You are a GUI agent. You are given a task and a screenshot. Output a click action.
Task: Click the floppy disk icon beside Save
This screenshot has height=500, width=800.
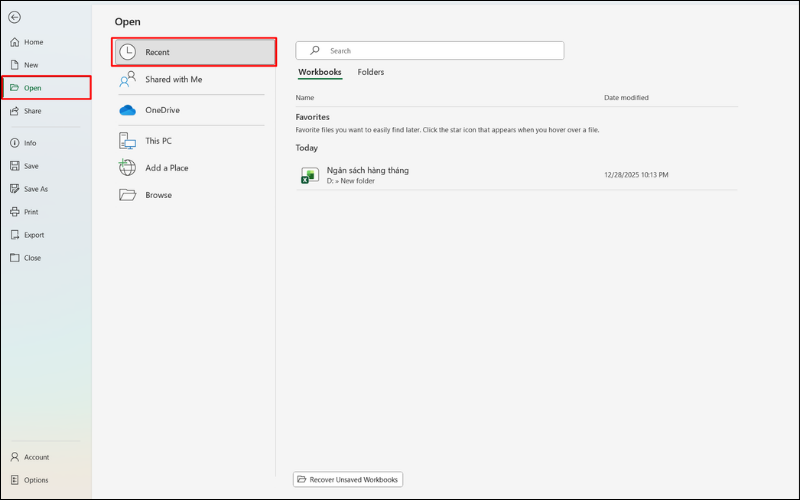pyautogui.click(x=15, y=166)
